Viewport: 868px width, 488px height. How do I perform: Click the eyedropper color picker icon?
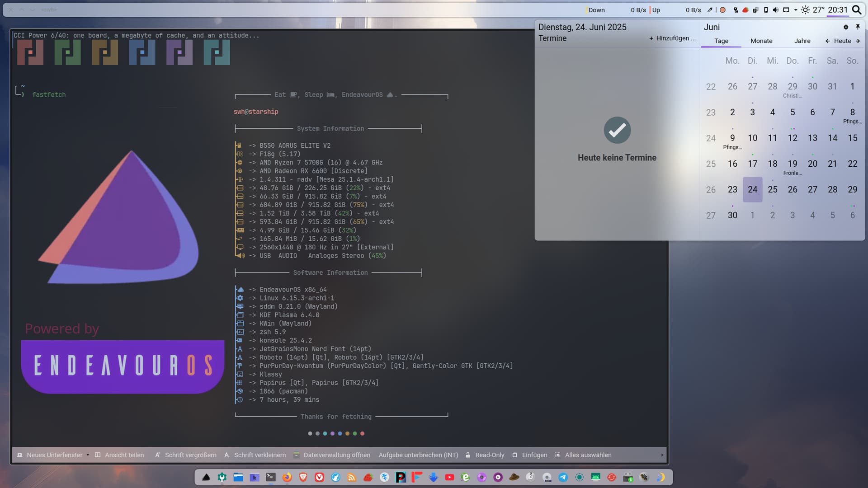tap(710, 10)
